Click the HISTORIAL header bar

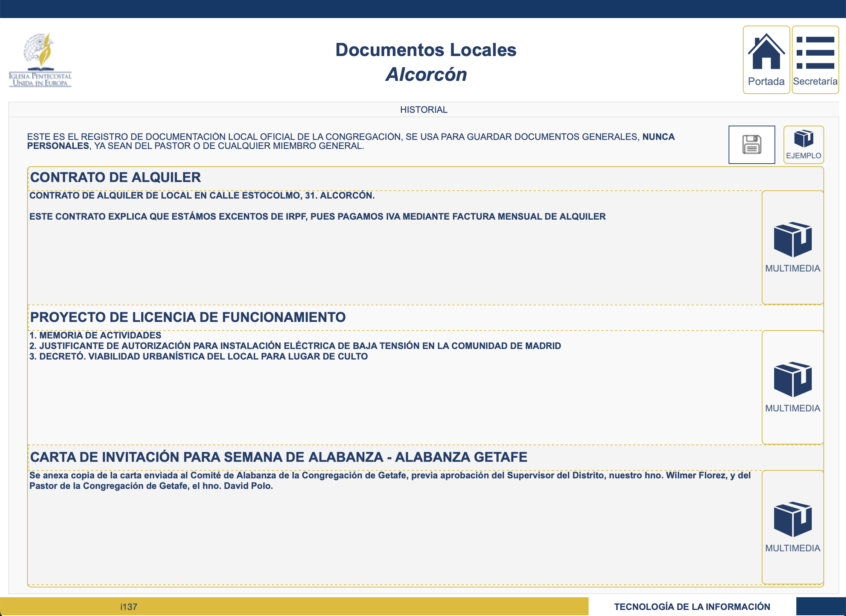tap(423, 109)
